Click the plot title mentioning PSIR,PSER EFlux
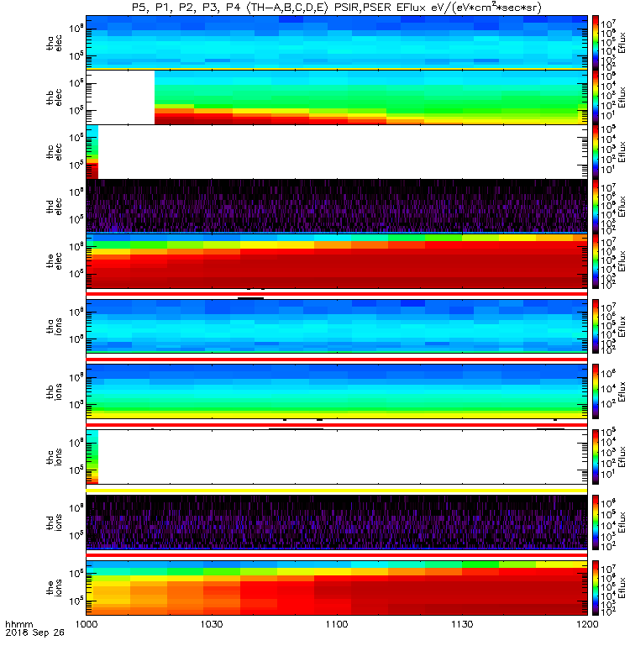Screen dimensions: 630x672 [337, 8]
